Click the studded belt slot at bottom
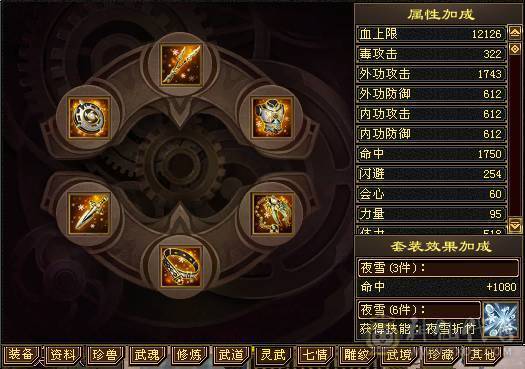 (x=181, y=267)
